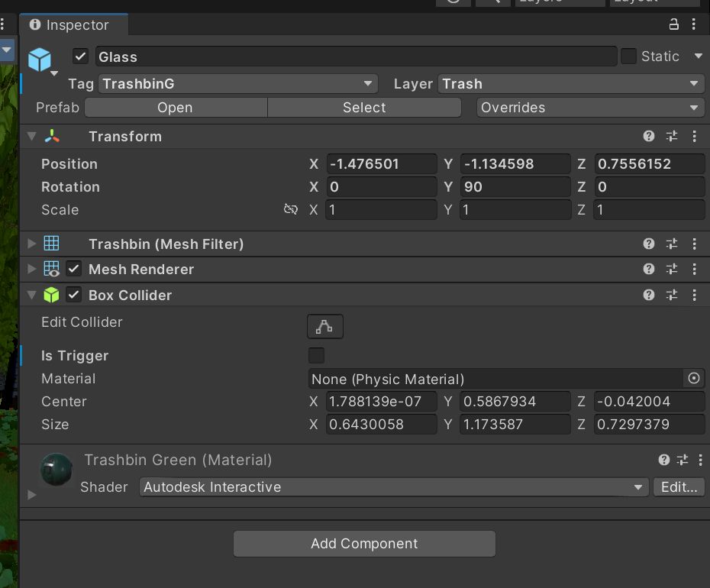Open Box Collider help reference
The image size is (710, 588).
click(648, 296)
